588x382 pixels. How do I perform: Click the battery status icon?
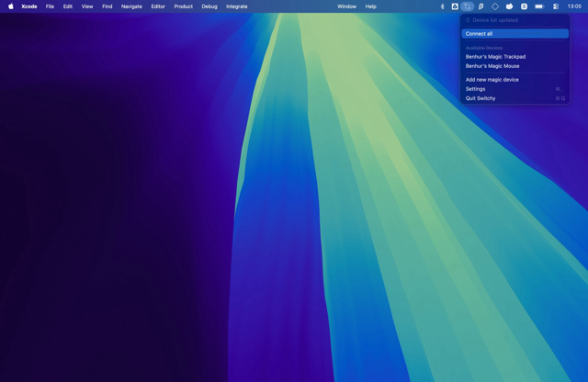pos(539,6)
